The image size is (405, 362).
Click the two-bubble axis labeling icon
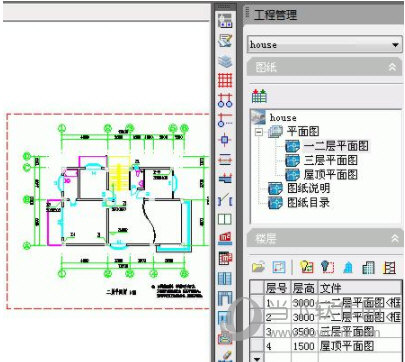[x=225, y=100]
